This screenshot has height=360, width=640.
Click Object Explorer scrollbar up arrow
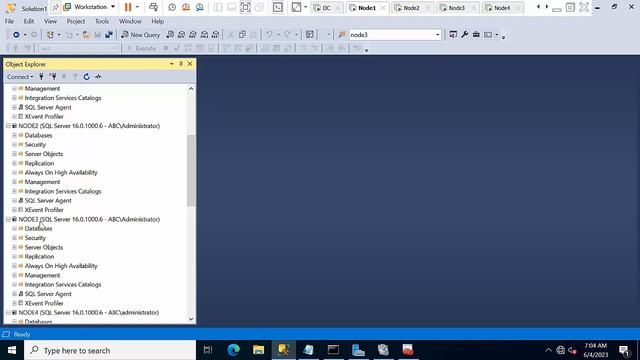[191, 89]
